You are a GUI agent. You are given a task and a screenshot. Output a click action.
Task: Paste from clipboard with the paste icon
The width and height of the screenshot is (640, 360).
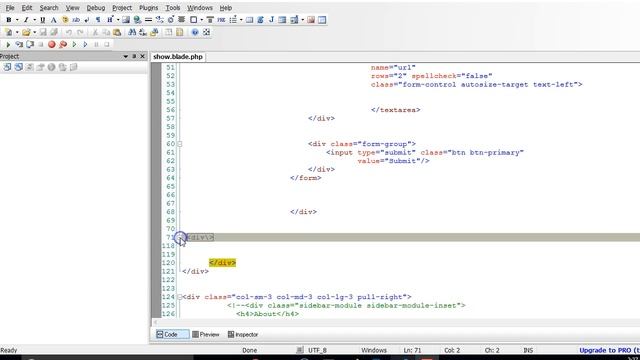[117, 32]
